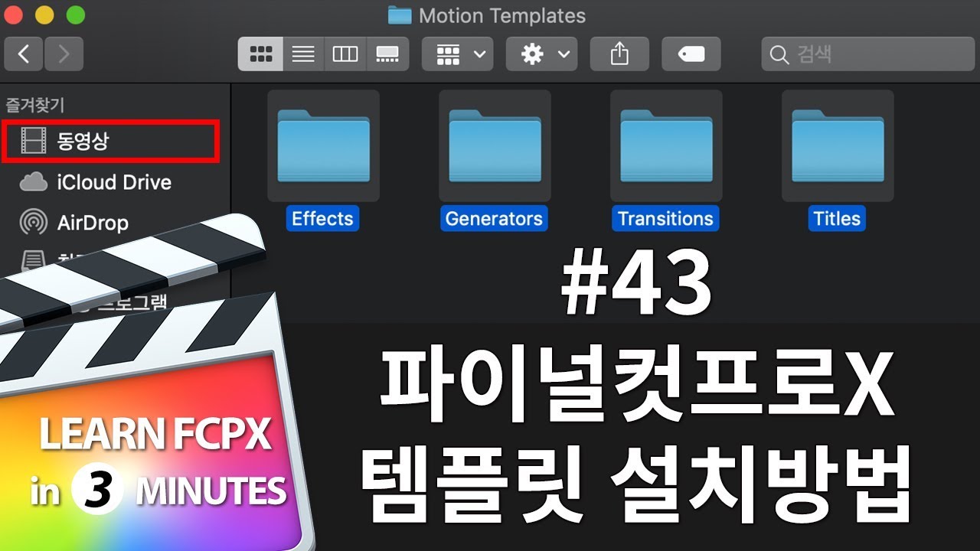The height and width of the screenshot is (551, 980).
Task: Select 동영상 in the sidebar
Action: coord(111,142)
